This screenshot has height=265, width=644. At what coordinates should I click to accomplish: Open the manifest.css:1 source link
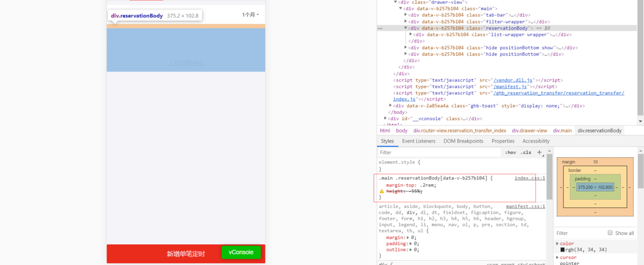(x=526, y=206)
